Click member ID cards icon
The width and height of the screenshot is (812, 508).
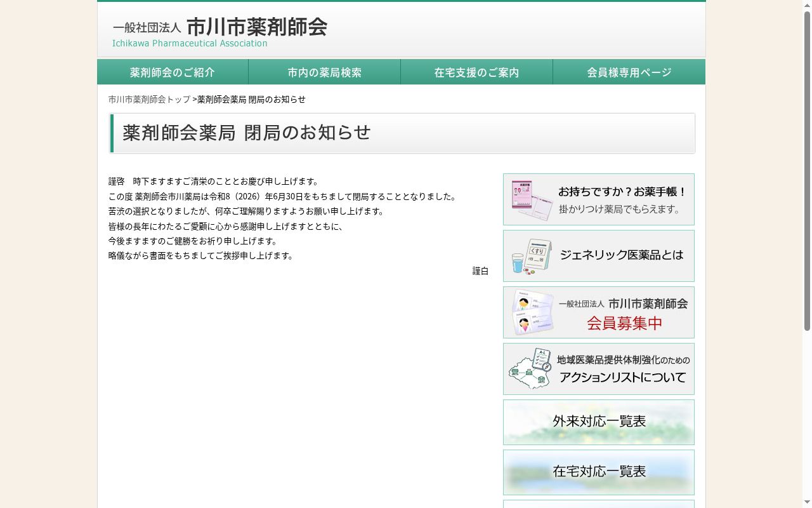[x=532, y=313]
